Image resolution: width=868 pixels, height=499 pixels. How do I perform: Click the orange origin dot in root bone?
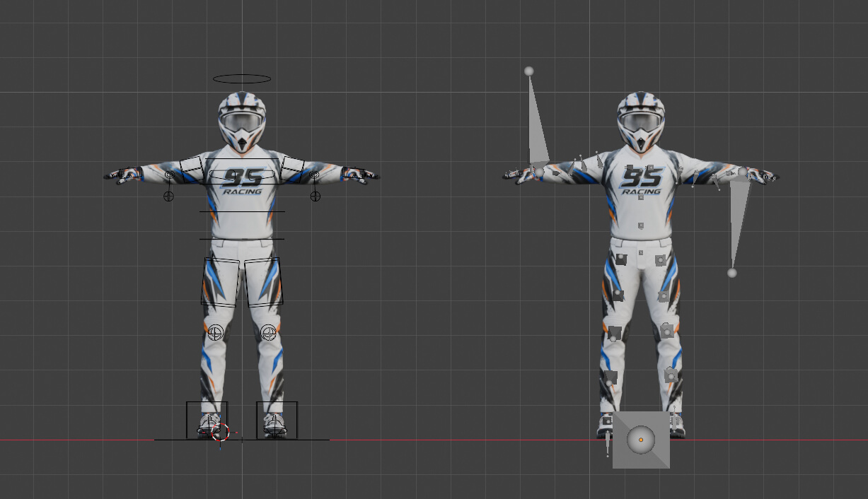pos(641,440)
